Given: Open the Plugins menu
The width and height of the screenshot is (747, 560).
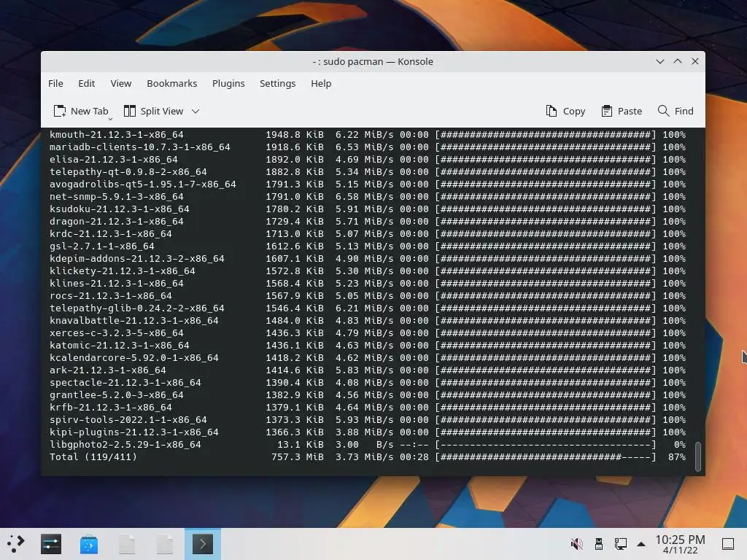Looking at the screenshot, I should 228,83.
